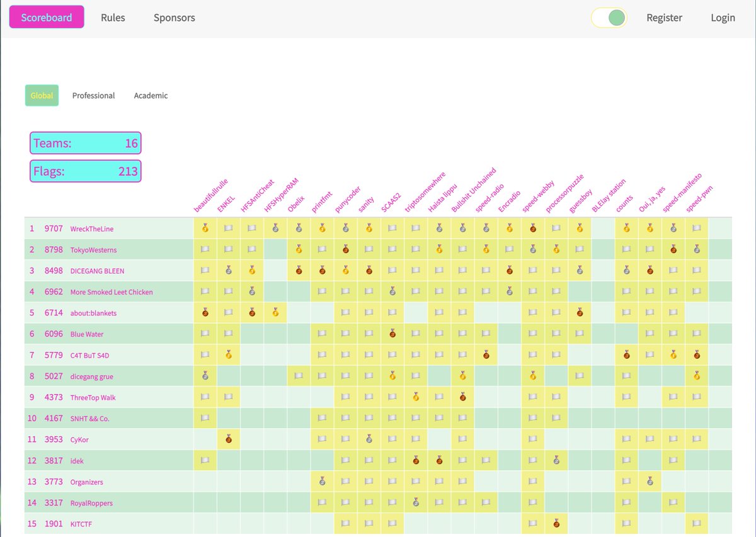Click KITCTF's white flag under speed-pwn

(697, 524)
